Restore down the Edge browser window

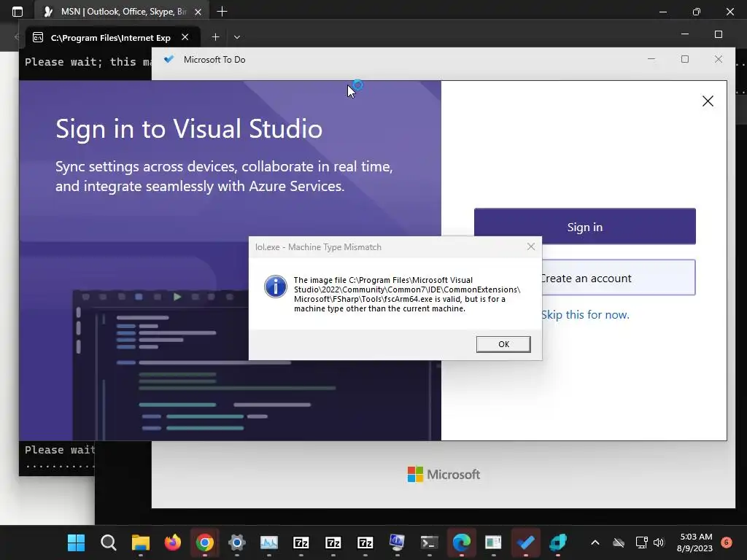click(x=697, y=12)
